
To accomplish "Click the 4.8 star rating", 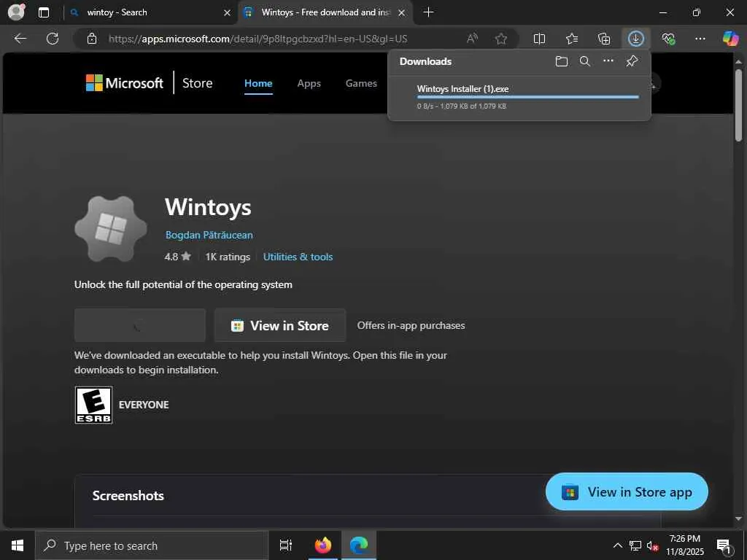I will [x=178, y=257].
